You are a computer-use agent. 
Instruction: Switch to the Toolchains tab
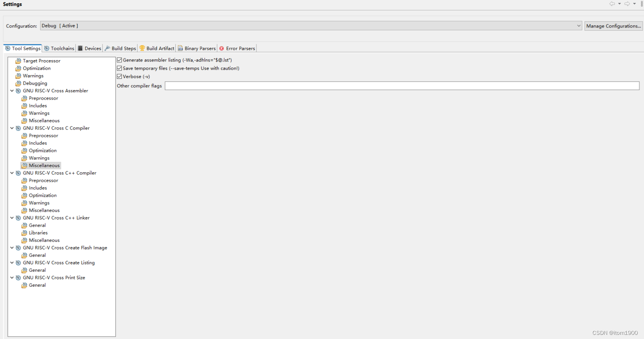click(x=59, y=49)
